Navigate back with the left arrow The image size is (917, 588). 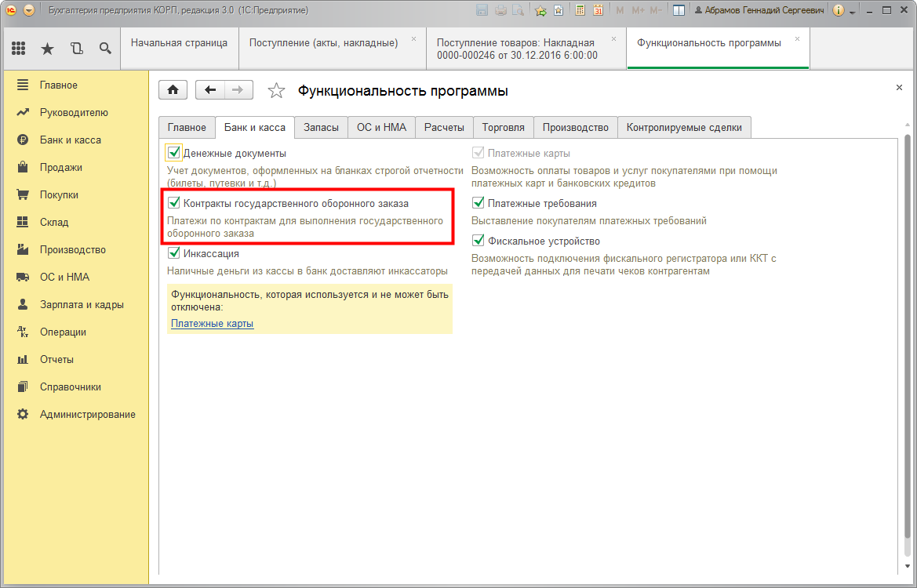[x=210, y=90]
